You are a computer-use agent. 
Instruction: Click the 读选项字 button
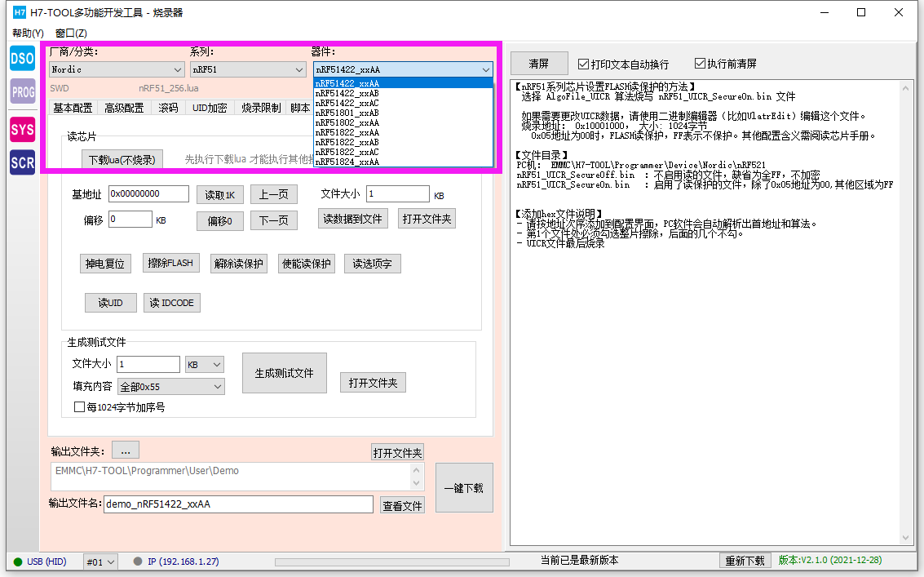tap(372, 264)
